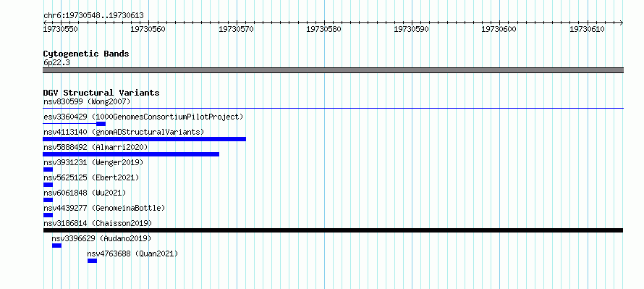Click the blue nsv5888492 variant bar
Screen dimensions: 644x289
131,154
